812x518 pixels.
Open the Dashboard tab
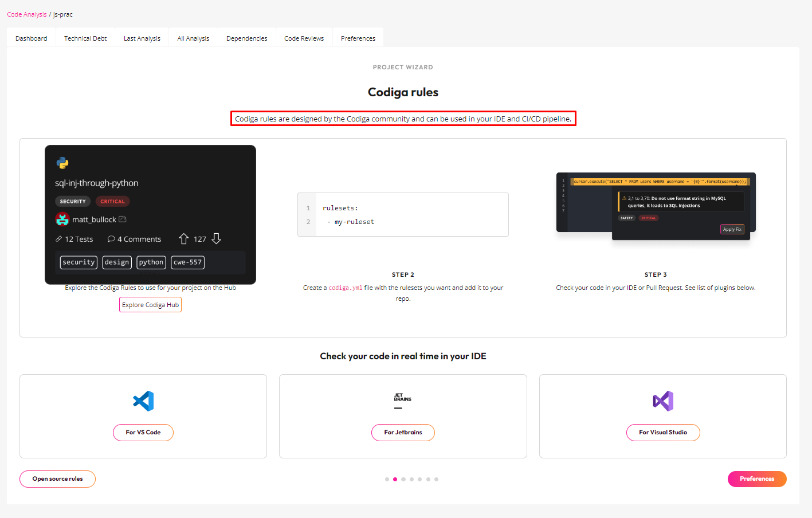point(32,38)
